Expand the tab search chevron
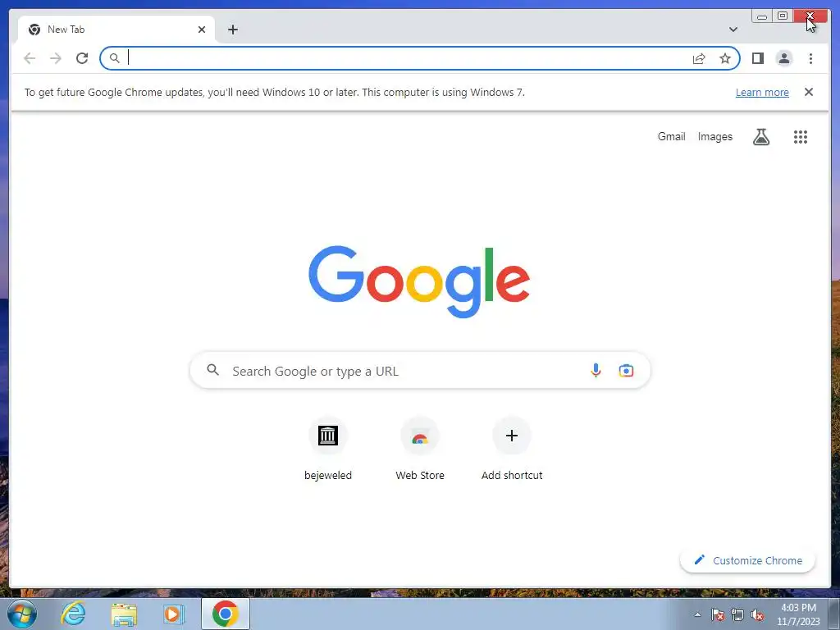The height and width of the screenshot is (630, 840). [733, 30]
